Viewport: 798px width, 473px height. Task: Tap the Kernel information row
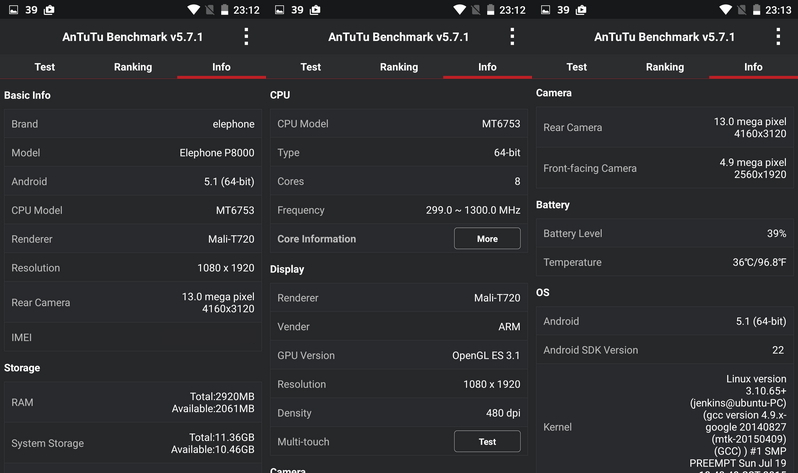click(x=665, y=424)
